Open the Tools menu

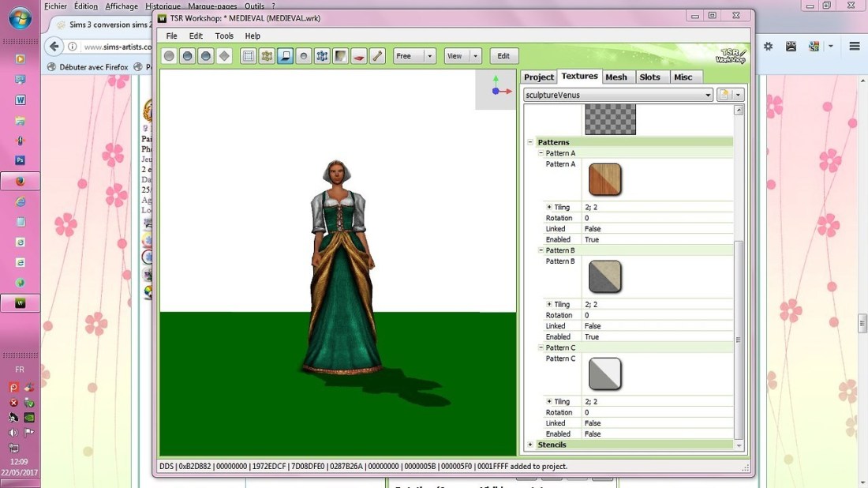[224, 36]
